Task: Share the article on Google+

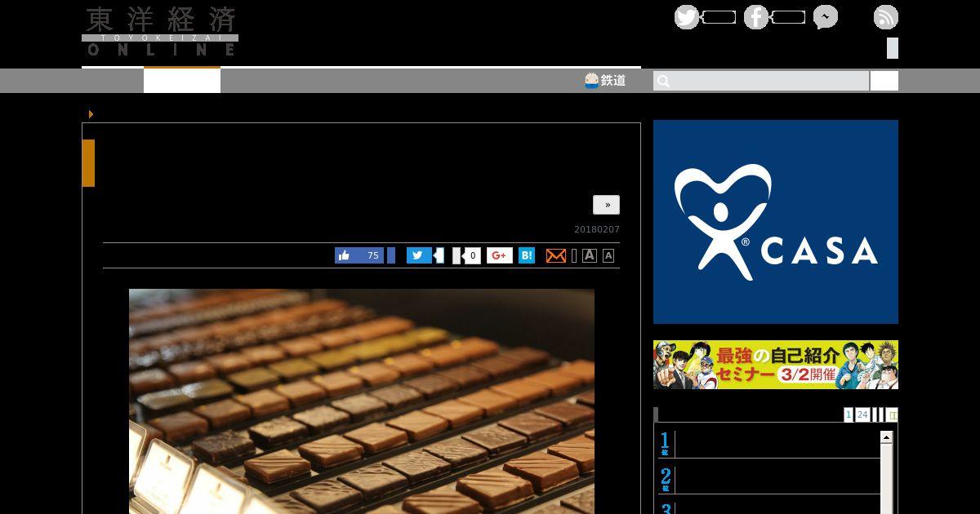Action: tap(500, 255)
